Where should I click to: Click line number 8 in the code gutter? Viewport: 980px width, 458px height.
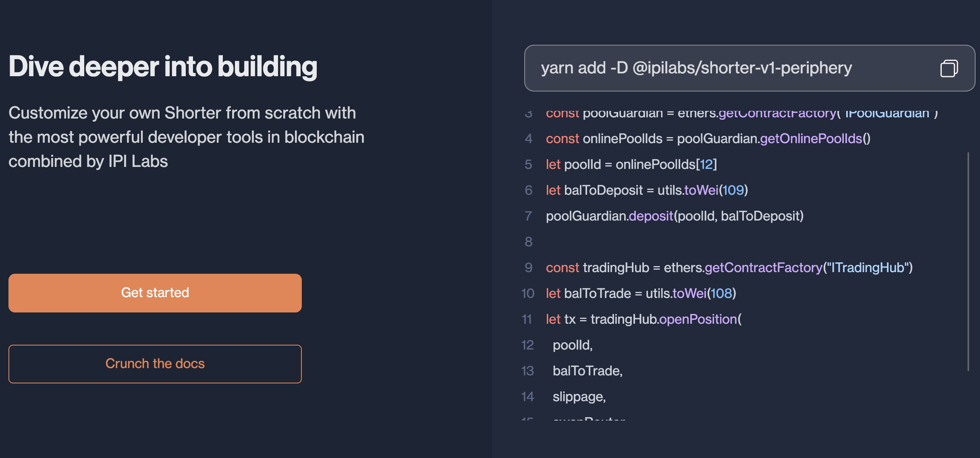click(529, 242)
